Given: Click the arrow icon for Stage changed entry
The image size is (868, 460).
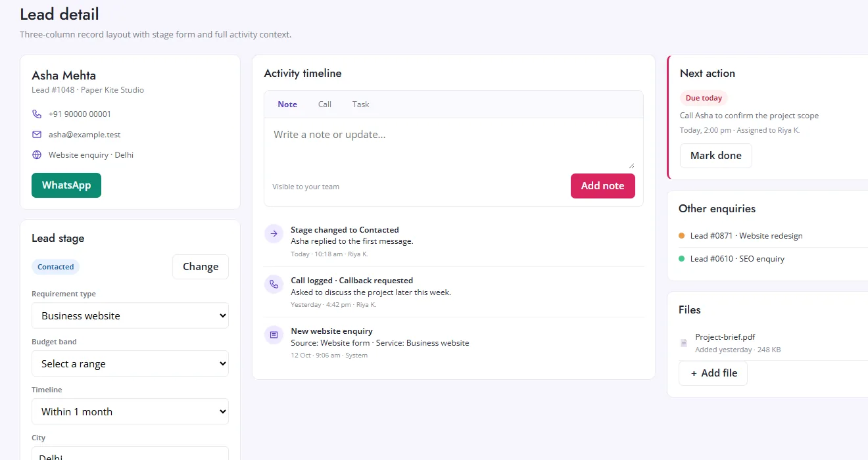Looking at the screenshot, I should 274,234.
